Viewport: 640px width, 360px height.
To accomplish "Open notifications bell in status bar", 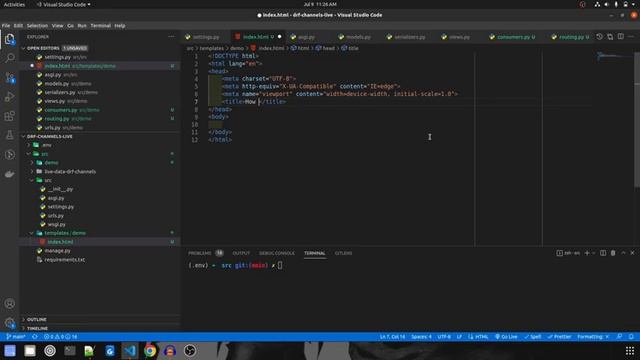I will click(631, 337).
